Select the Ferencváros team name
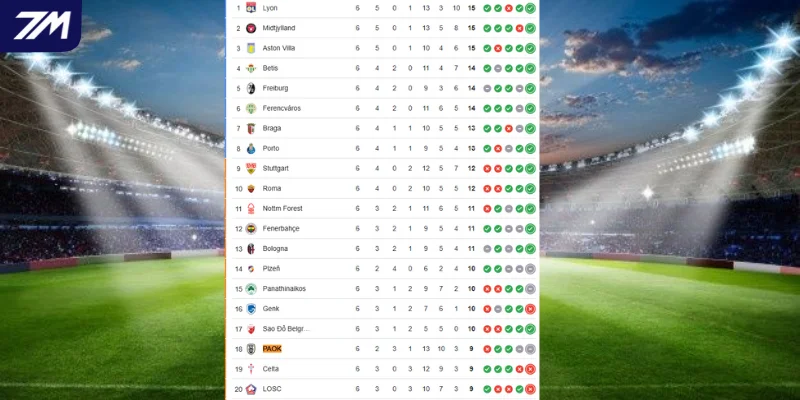The width and height of the screenshot is (800, 400). pyautogui.click(x=282, y=108)
